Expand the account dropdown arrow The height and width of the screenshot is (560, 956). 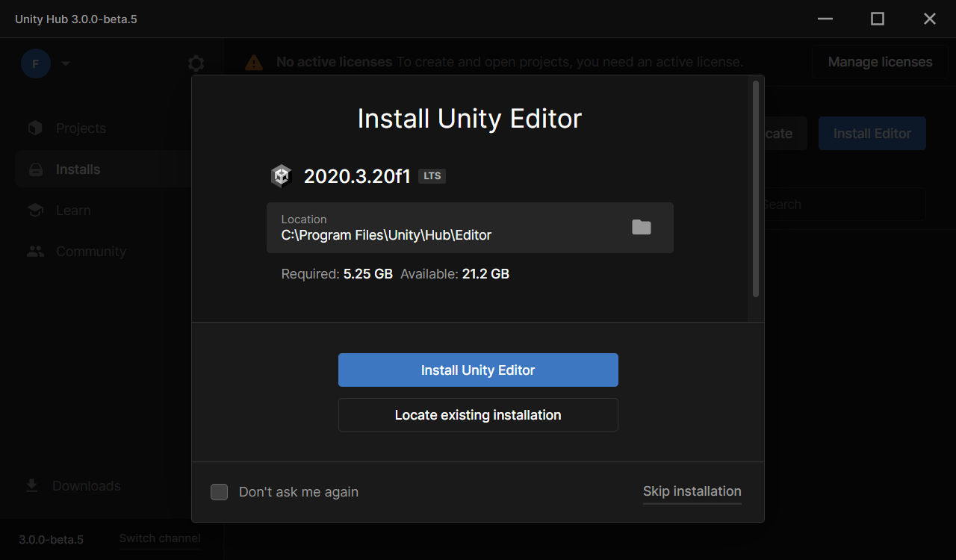[x=66, y=63]
